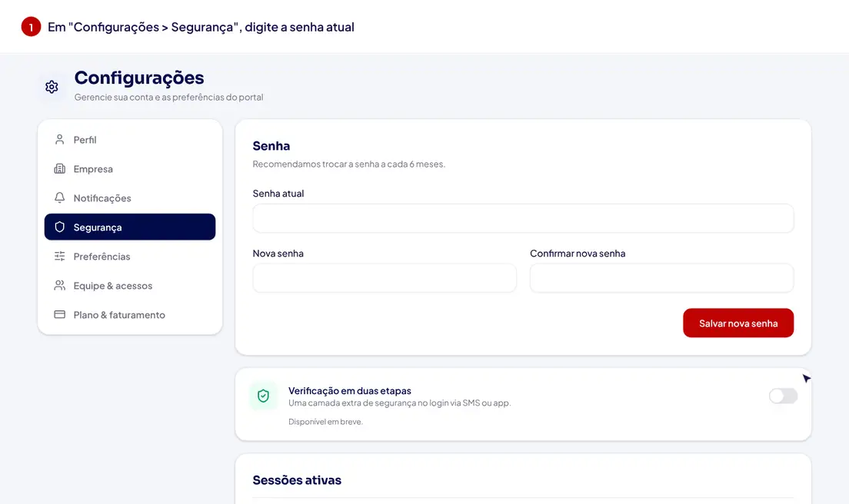Image resolution: width=849 pixels, height=504 pixels.
Task: Click the Preferências sliders icon
Action: coord(59,257)
